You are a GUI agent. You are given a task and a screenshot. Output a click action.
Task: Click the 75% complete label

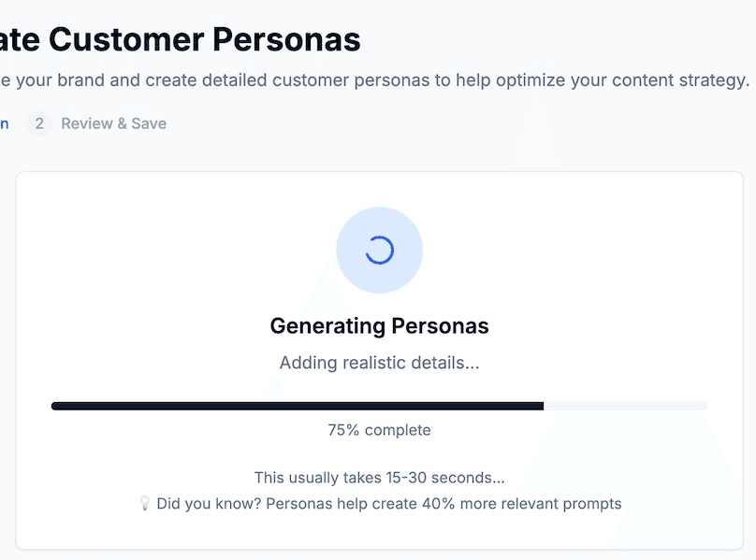[379, 430]
